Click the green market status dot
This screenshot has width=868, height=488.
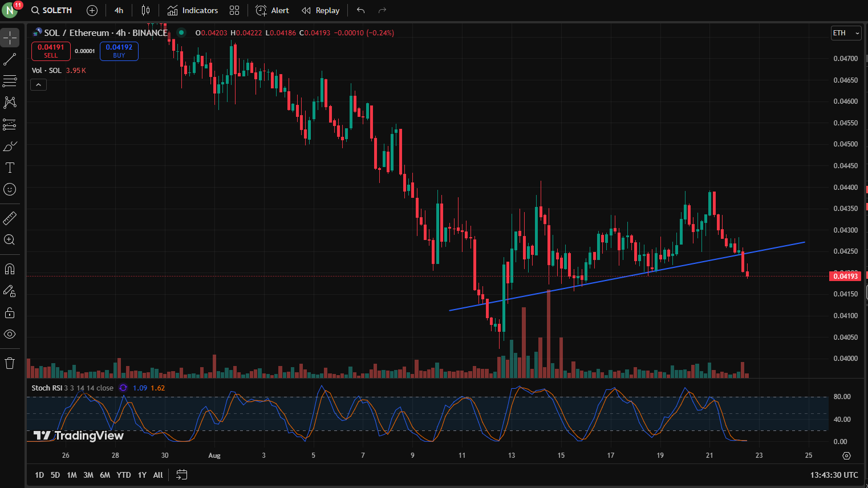[181, 32]
